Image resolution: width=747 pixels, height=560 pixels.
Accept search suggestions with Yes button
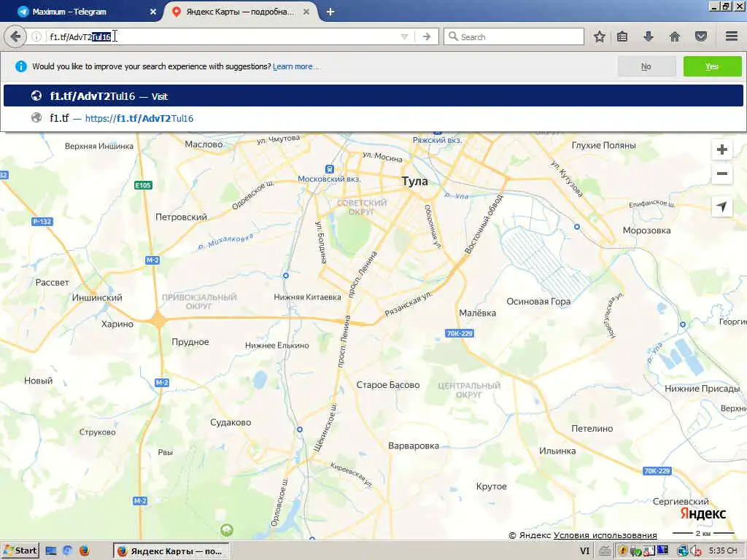(x=712, y=66)
